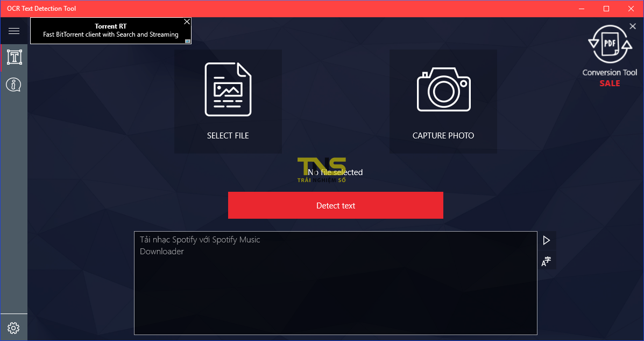Click the document image icon to select file
The height and width of the screenshot is (341, 644).
228,89
